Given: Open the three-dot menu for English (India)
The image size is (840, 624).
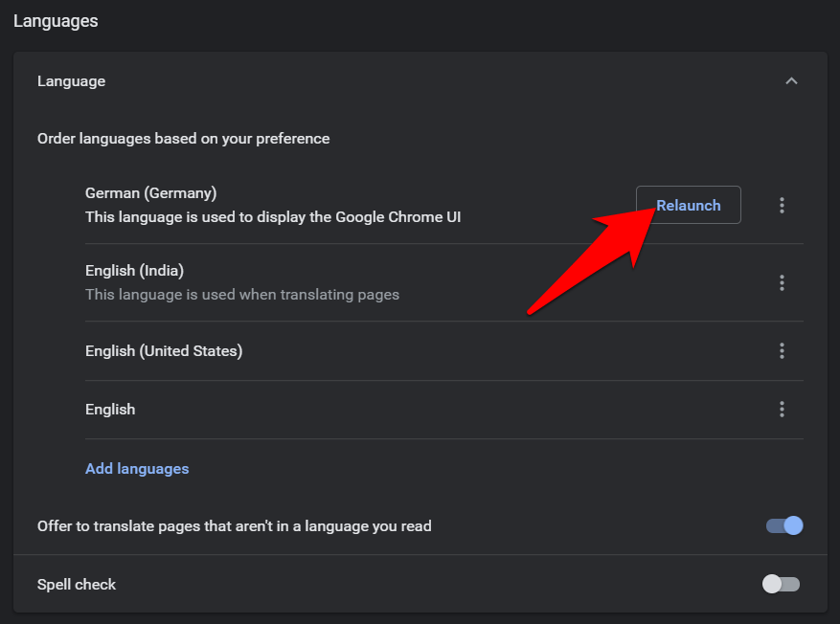Looking at the screenshot, I should pos(782,282).
